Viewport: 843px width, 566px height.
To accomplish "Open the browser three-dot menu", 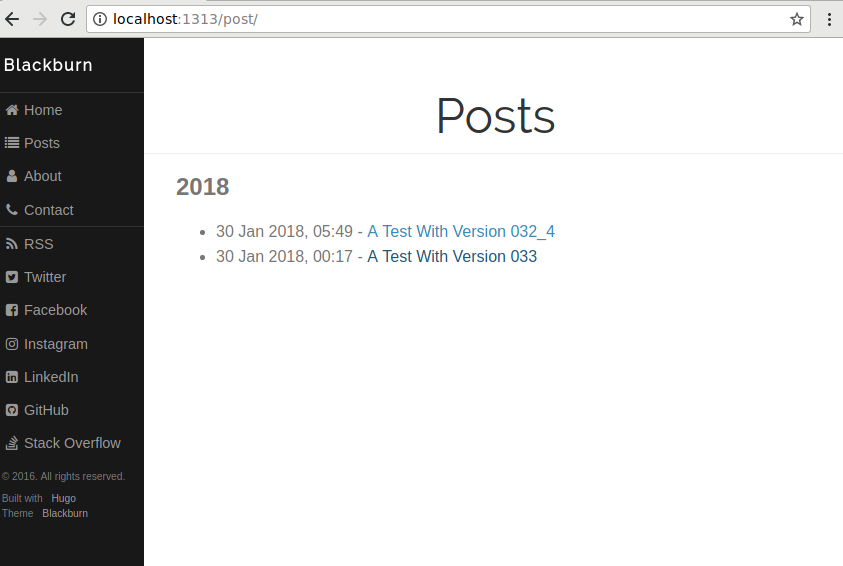I will coord(829,19).
